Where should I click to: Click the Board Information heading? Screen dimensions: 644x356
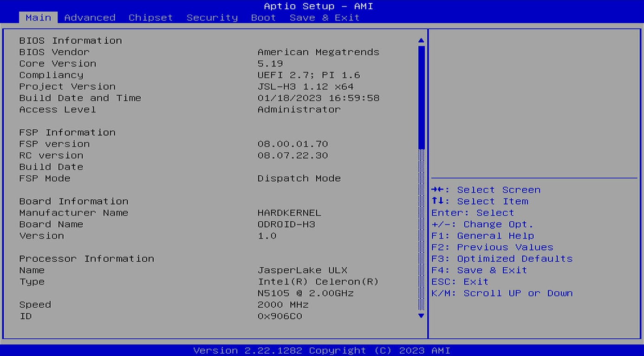[x=73, y=201]
